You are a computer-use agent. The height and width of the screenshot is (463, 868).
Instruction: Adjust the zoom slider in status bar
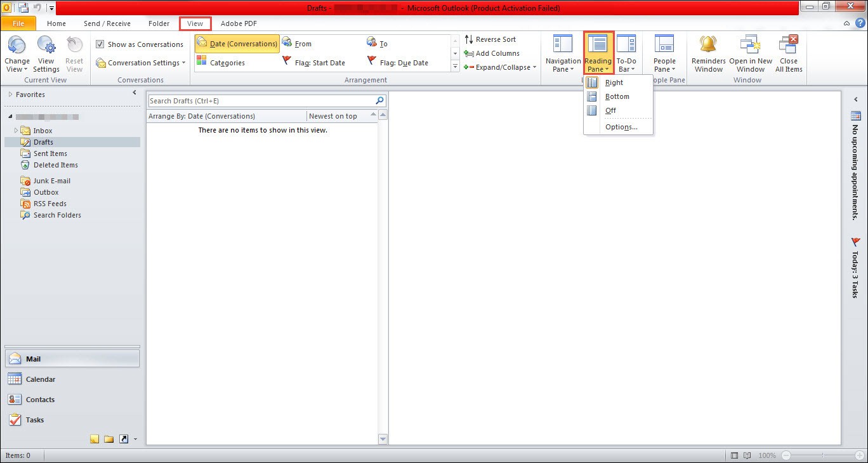(824, 455)
